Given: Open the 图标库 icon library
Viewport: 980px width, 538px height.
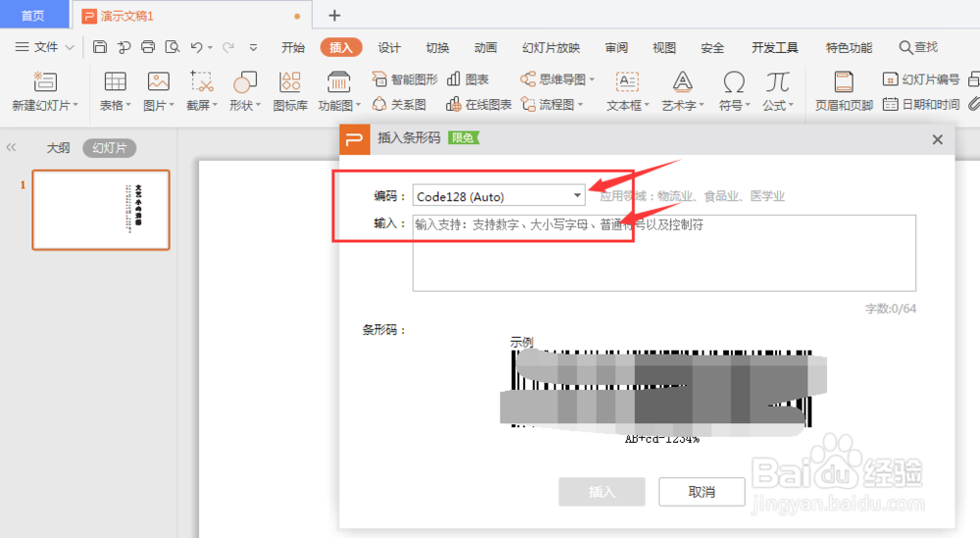Looking at the screenshot, I should coord(290,91).
